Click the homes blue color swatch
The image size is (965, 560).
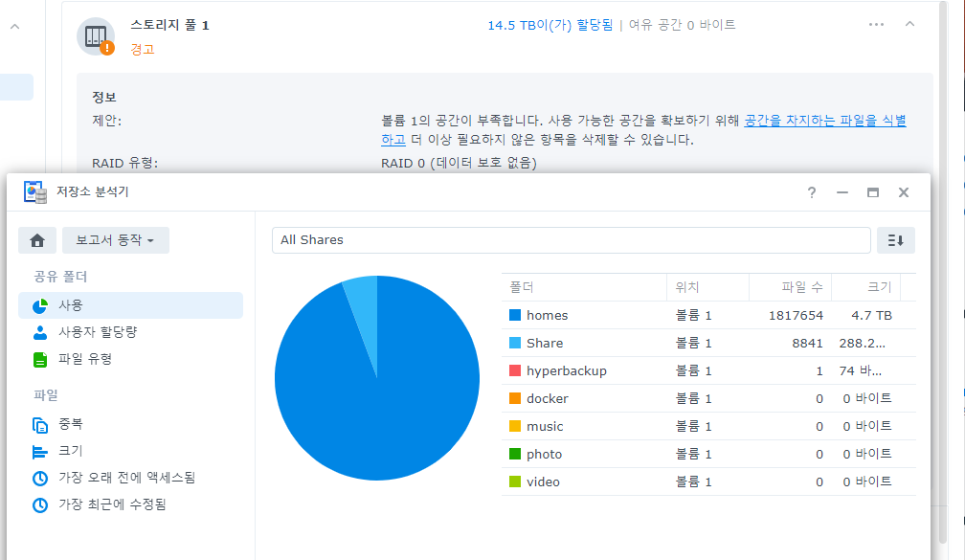(x=515, y=315)
